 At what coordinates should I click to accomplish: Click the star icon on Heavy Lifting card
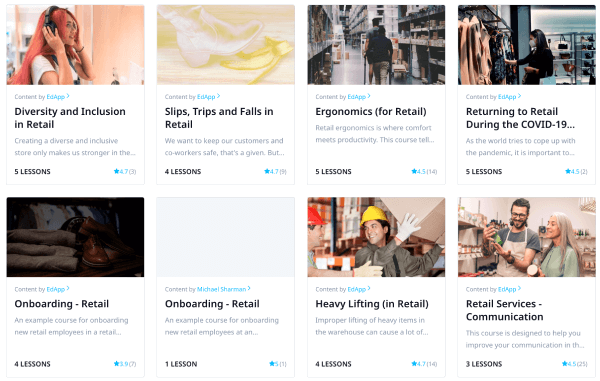click(x=414, y=364)
